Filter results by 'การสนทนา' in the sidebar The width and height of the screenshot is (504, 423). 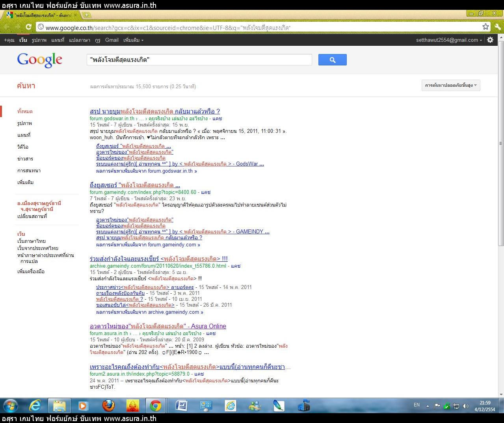pyautogui.click(x=29, y=171)
